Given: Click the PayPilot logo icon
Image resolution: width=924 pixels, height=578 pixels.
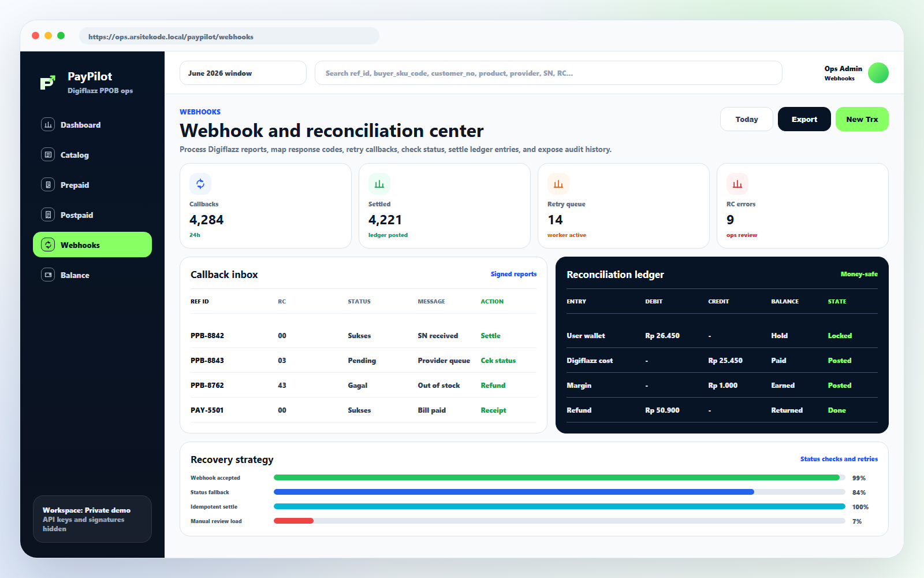Looking at the screenshot, I should pos(48,83).
